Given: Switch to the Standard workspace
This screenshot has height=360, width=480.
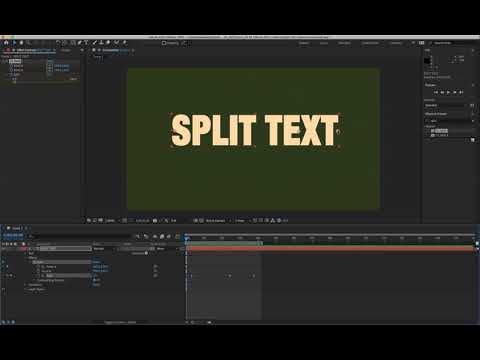Looking at the screenshot, I should (x=344, y=43).
